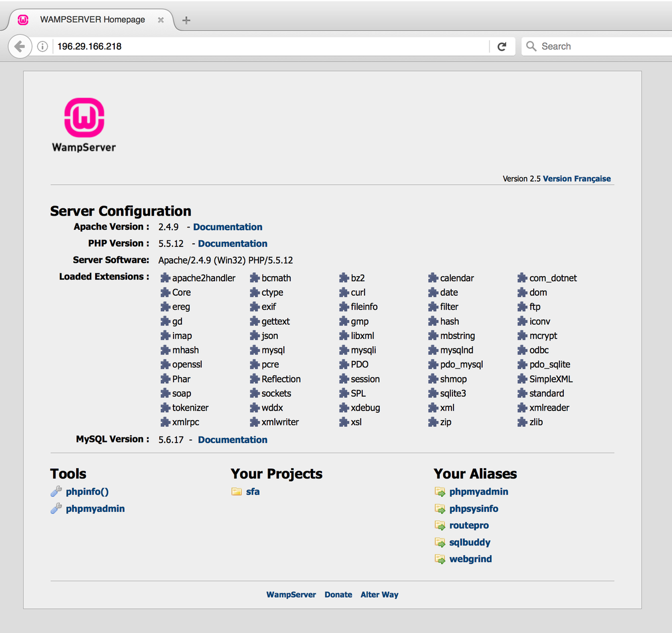Open phpinfo() tool link

[87, 491]
